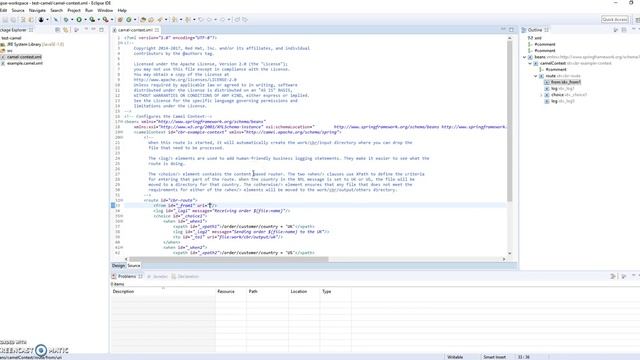Open the External Tools dropdown arrow
Image resolution: width=640 pixels, height=360 pixels.
(x=112, y=20)
